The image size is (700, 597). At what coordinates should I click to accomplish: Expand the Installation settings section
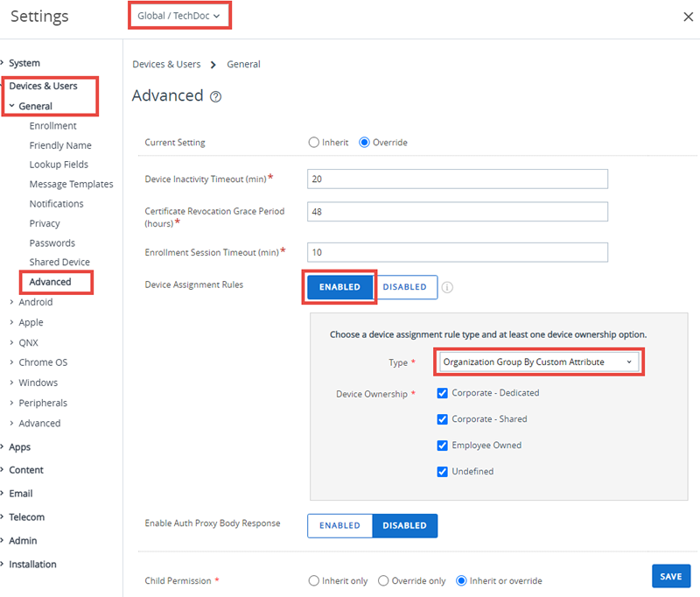pyautogui.click(x=32, y=565)
